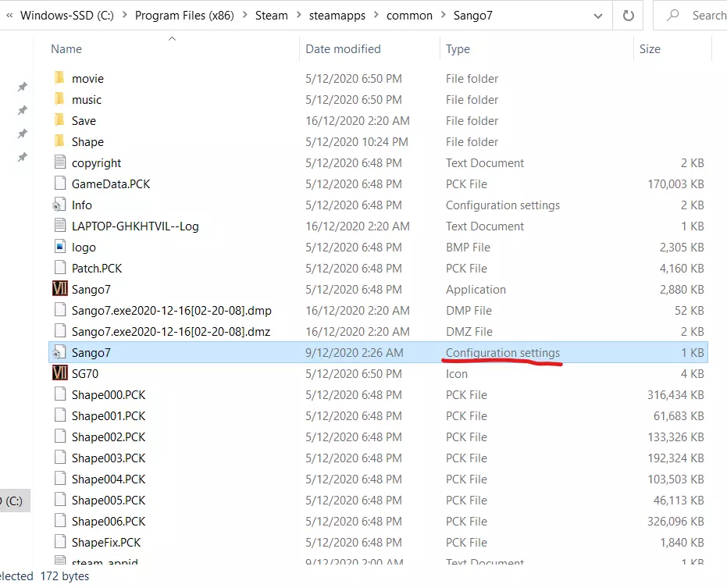727x588 pixels.
Task: Expand chevron after steamapps breadcrumb
Action: click(x=376, y=15)
